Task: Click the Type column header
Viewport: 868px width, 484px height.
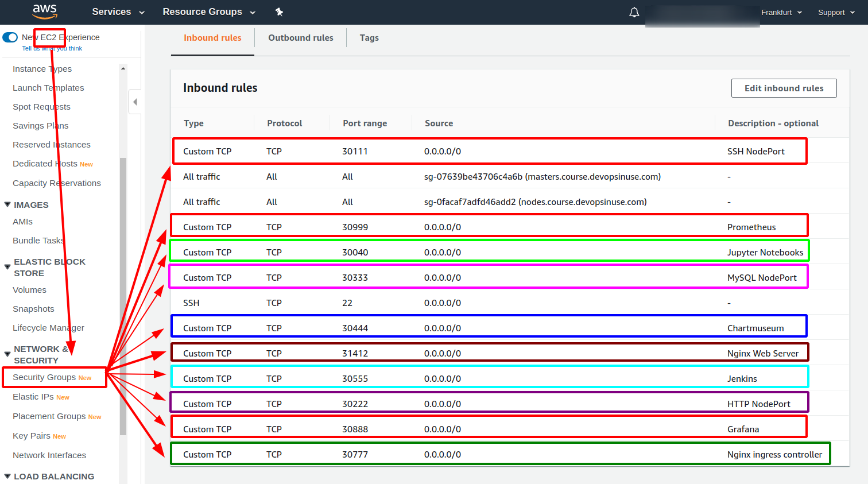Action: (x=193, y=123)
